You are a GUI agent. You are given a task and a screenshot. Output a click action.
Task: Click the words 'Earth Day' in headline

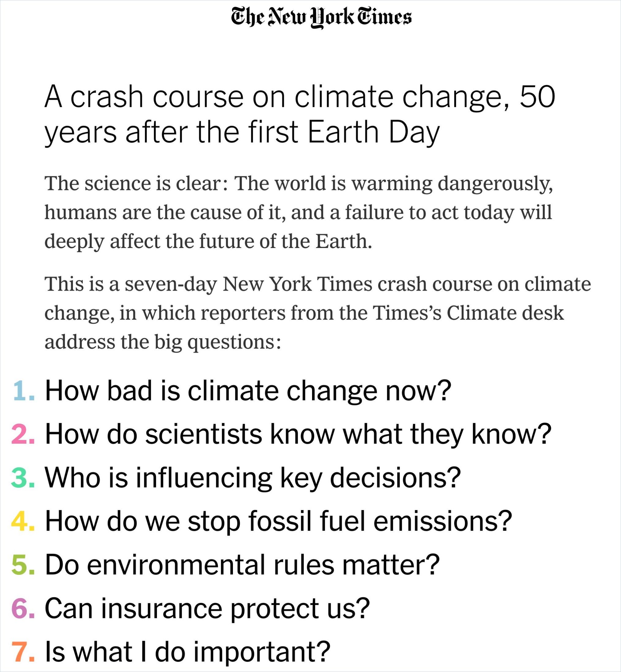pos(373,132)
